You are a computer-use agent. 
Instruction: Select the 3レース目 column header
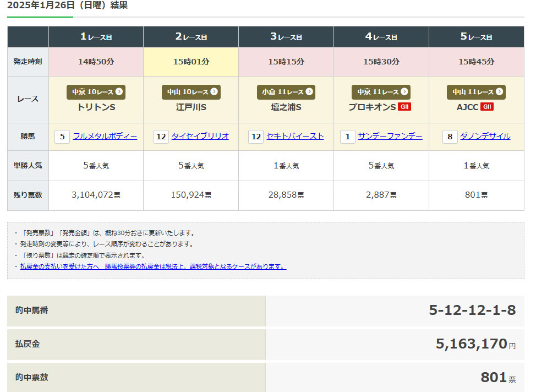tap(286, 37)
